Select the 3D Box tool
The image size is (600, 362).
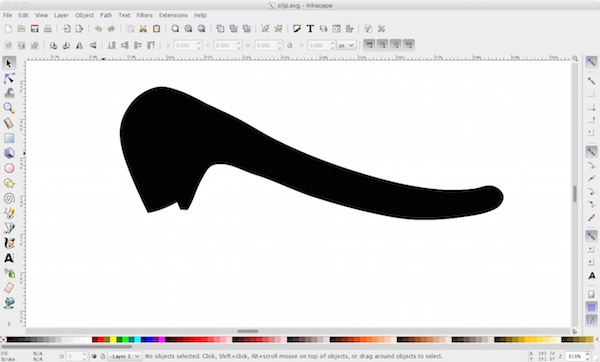9,153
